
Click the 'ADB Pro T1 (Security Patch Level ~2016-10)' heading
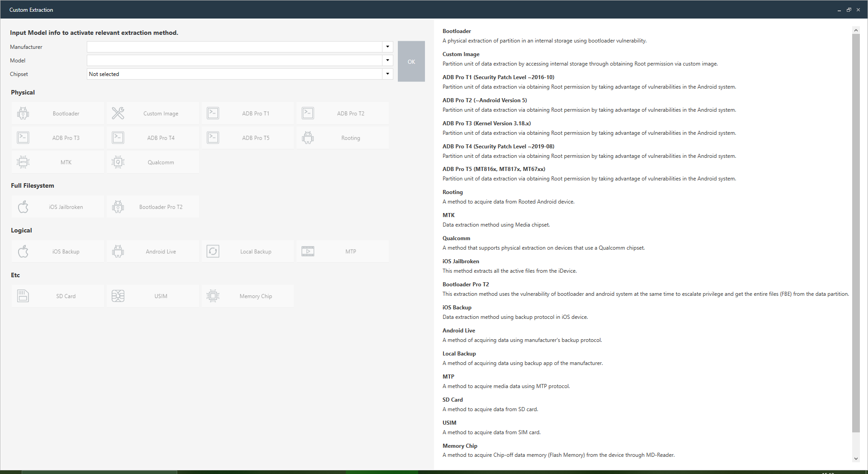(x=498, y=77)
